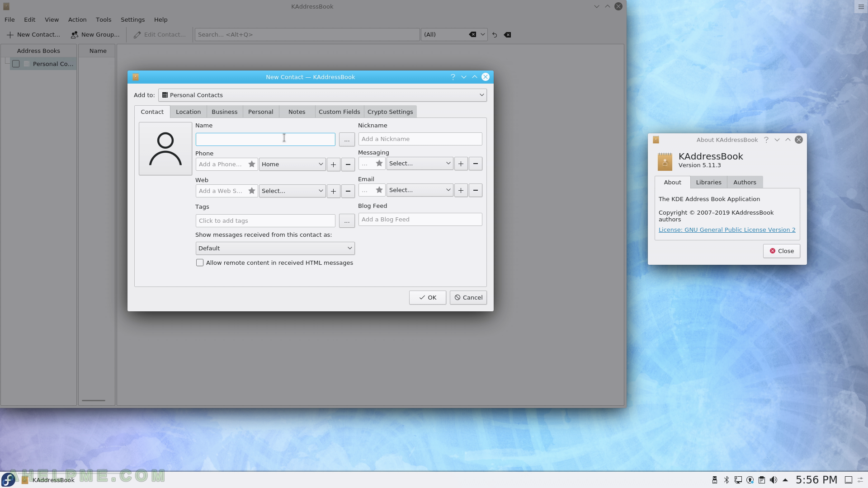Enable allow remote content in HTML messages
The image size is (868, 488).
click(200, 263)
